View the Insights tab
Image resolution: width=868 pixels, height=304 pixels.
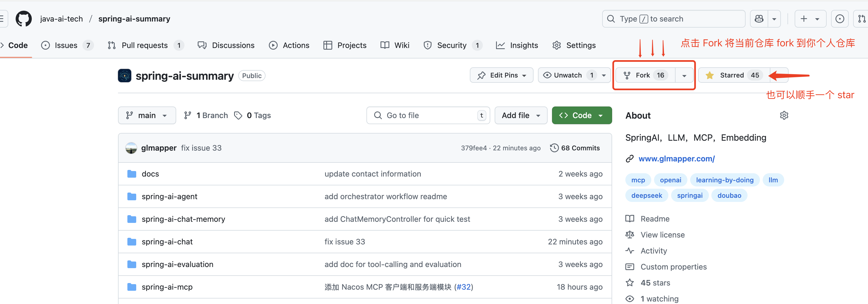[x=517, y=45]
